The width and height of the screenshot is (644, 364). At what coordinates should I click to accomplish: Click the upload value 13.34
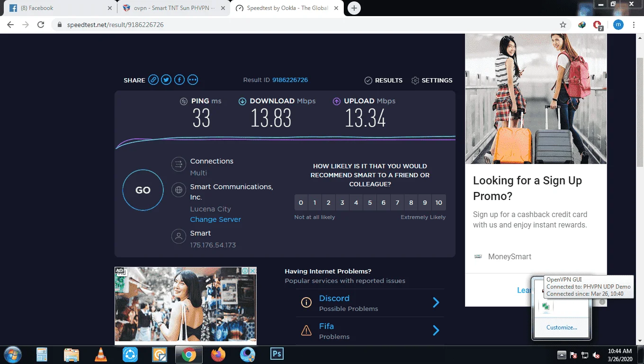click(x=365, y=118)
